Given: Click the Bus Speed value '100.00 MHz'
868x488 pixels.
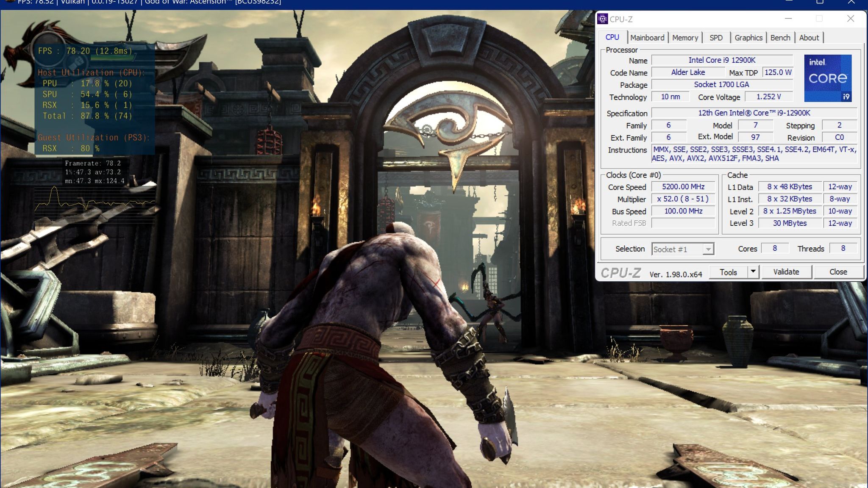Looking at the screenshot, I should pyautogui.click(x=683, y=211).
